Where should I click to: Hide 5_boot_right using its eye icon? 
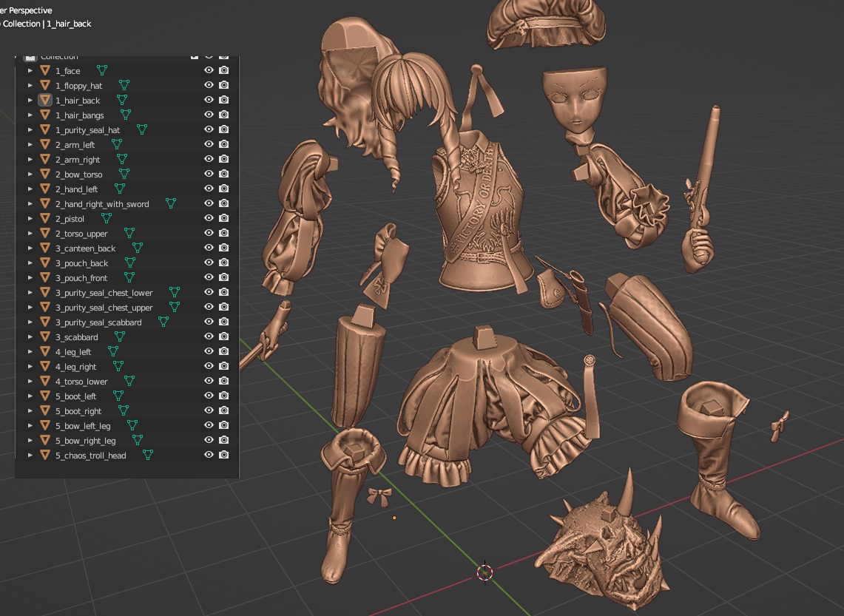point(209,410)
